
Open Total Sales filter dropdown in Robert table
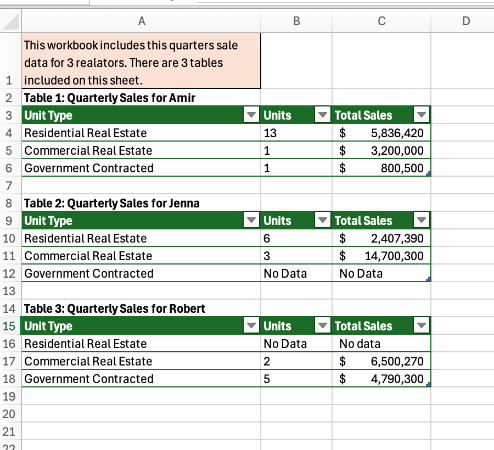tap(421, 326)
